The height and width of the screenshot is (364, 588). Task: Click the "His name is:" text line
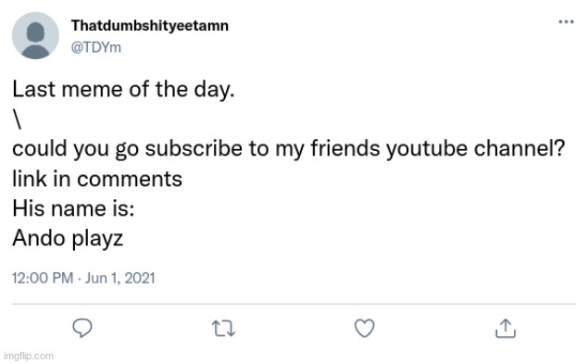[73, 208]
